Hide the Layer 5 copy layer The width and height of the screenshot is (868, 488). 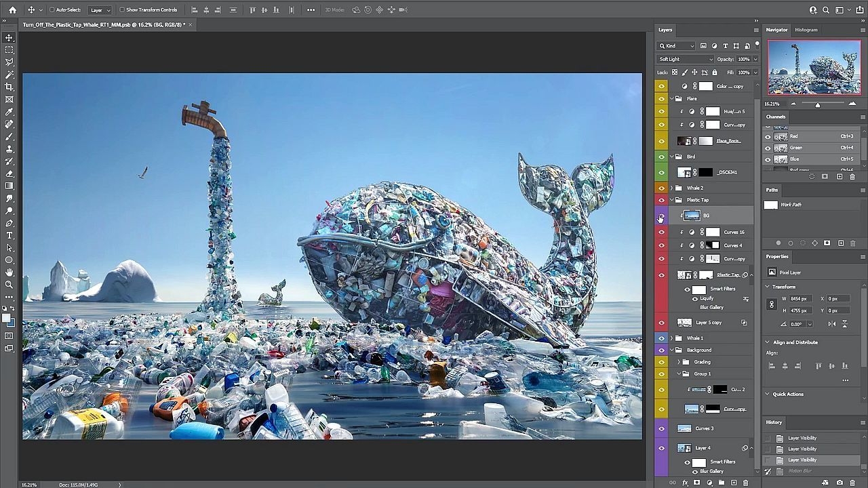coord(661,323)
